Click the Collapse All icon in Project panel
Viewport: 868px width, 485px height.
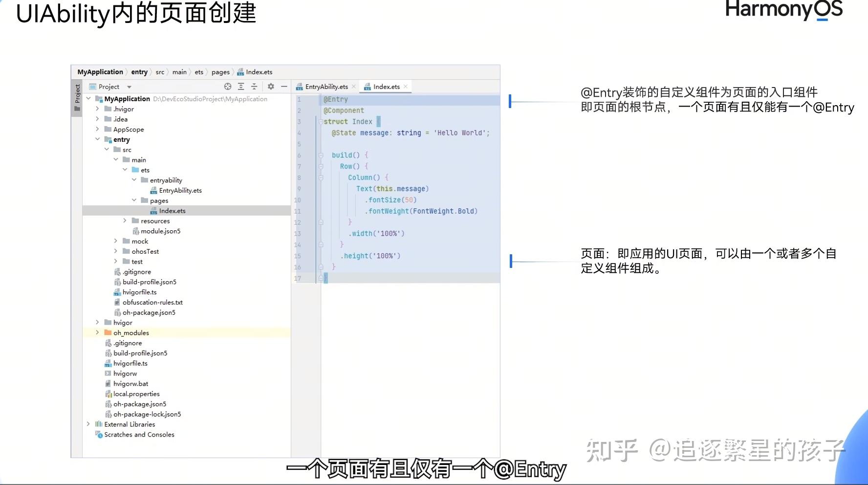point(254,87)
